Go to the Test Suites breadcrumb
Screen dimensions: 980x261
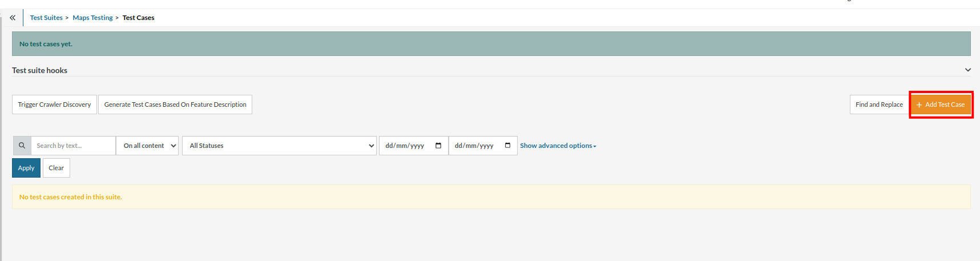pyautogui.click(x=46, y=18)
